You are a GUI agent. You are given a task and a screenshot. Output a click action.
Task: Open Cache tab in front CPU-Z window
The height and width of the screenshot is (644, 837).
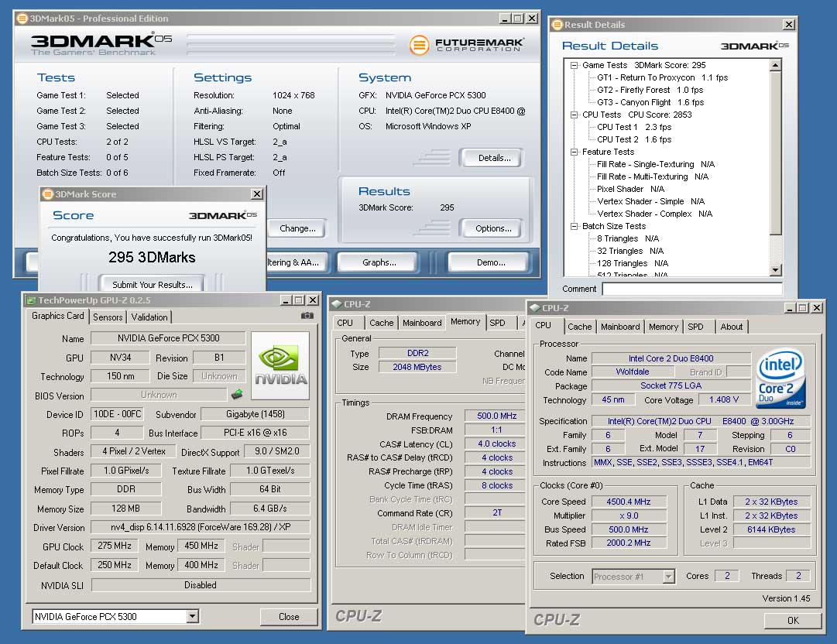(580, 327)
